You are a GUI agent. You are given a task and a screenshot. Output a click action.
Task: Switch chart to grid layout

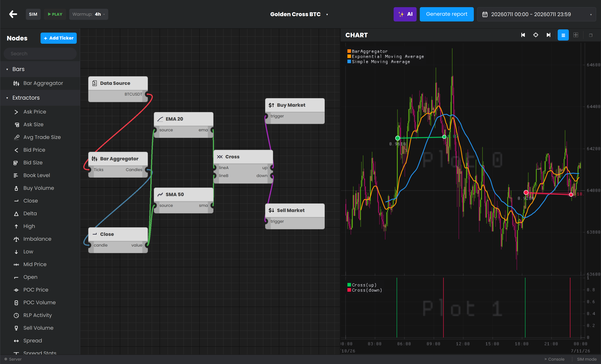point(576,35)
